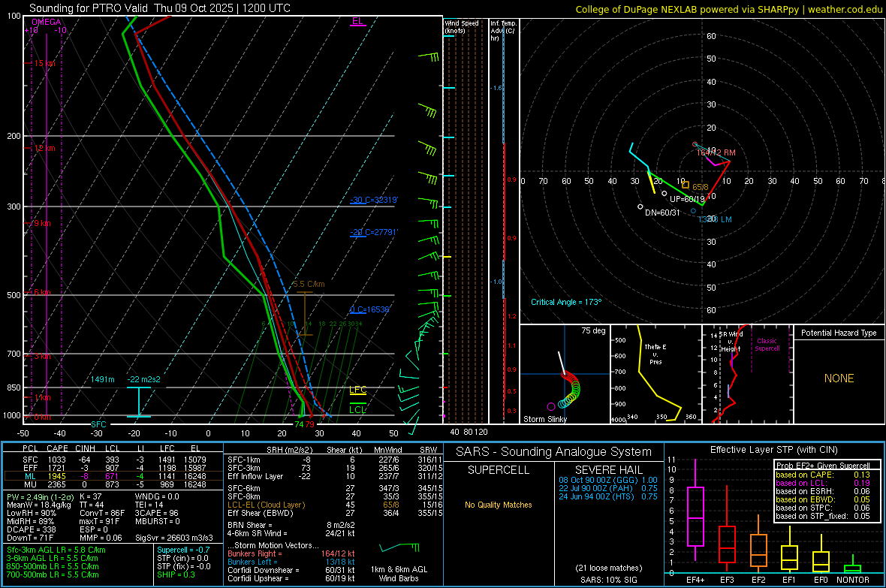Select the EFF parcel row in table
Screen dimensions: 886x588
(x=113, y=468)
